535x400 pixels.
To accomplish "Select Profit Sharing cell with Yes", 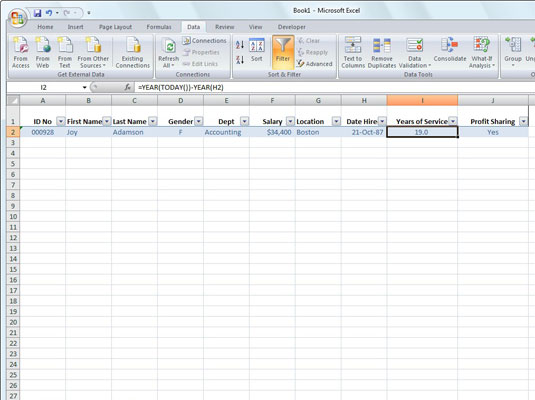I will 493,132.
